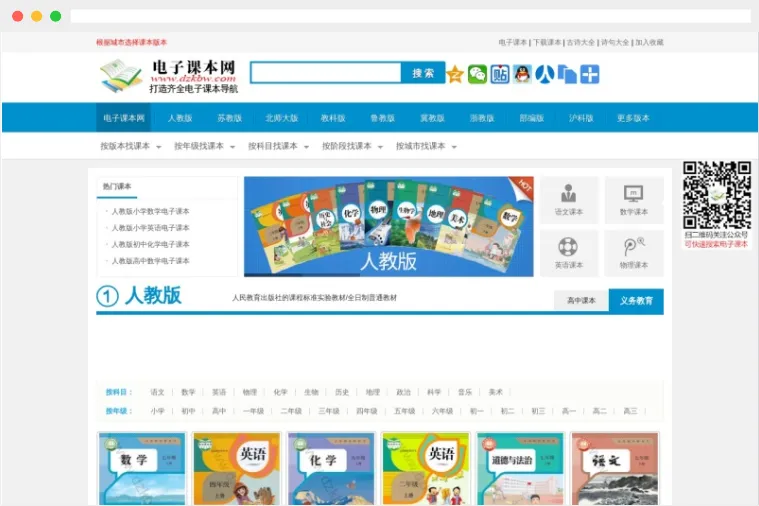Switch to 义务教育 tab

coord(636,301)
